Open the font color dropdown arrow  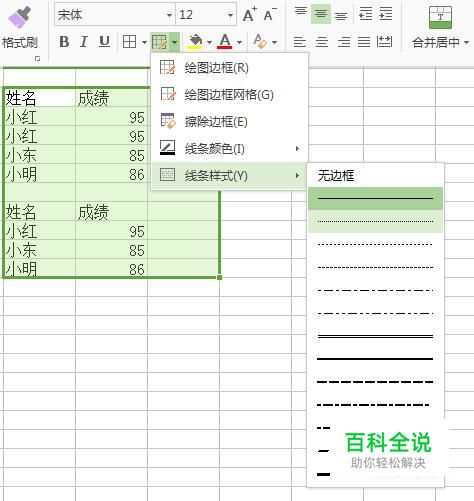point(239,42)
